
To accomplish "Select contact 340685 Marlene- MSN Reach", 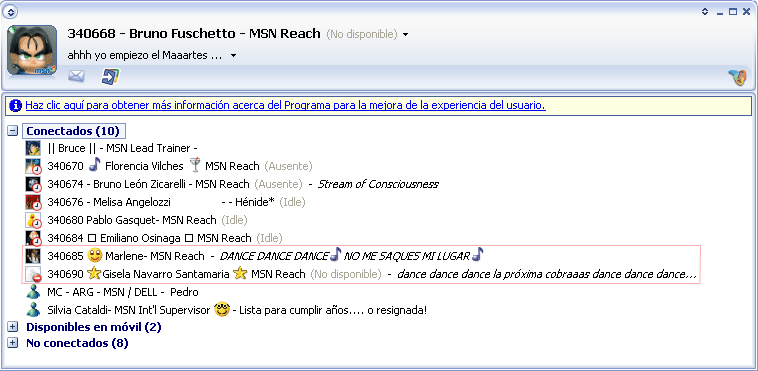I will click(126, 255).
